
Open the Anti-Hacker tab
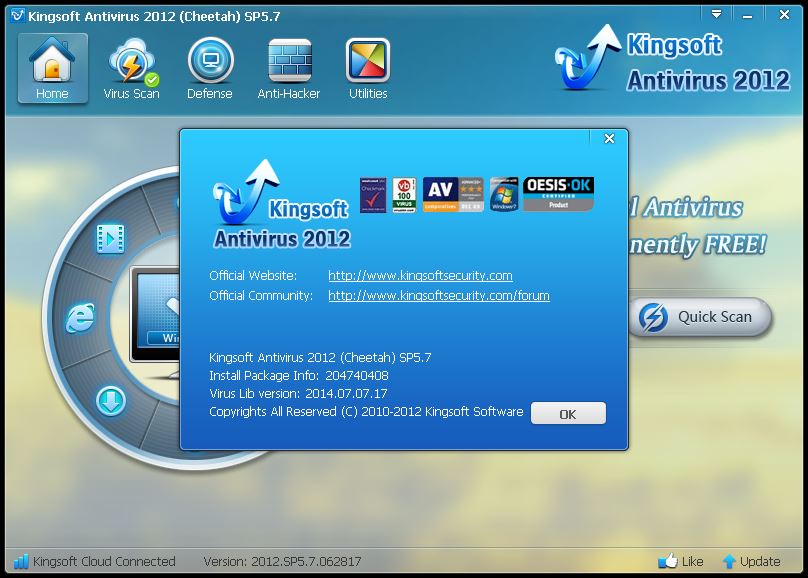(x=289, y=68)
